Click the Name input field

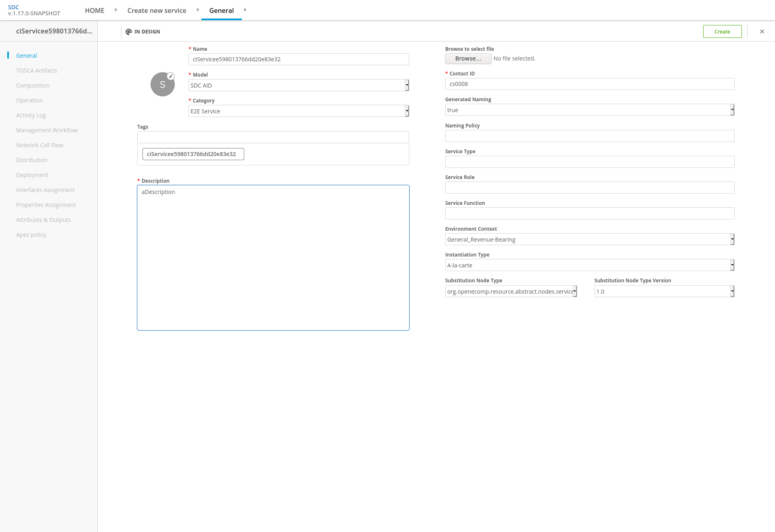299,59
